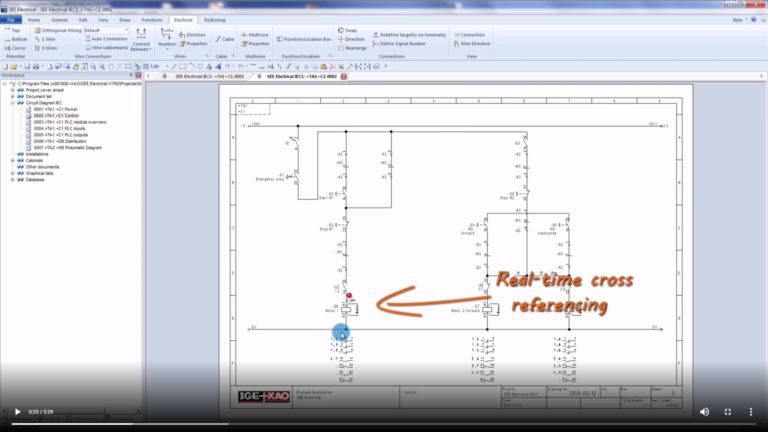Expand Project cover sheet node

13,90
